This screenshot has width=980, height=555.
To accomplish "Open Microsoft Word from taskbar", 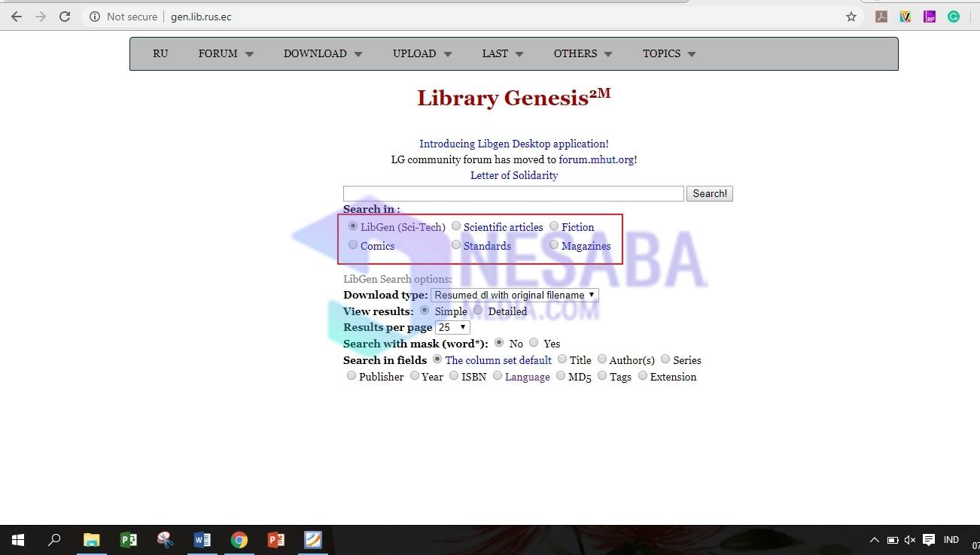I will pyautogui.click(x=202, y=540).
